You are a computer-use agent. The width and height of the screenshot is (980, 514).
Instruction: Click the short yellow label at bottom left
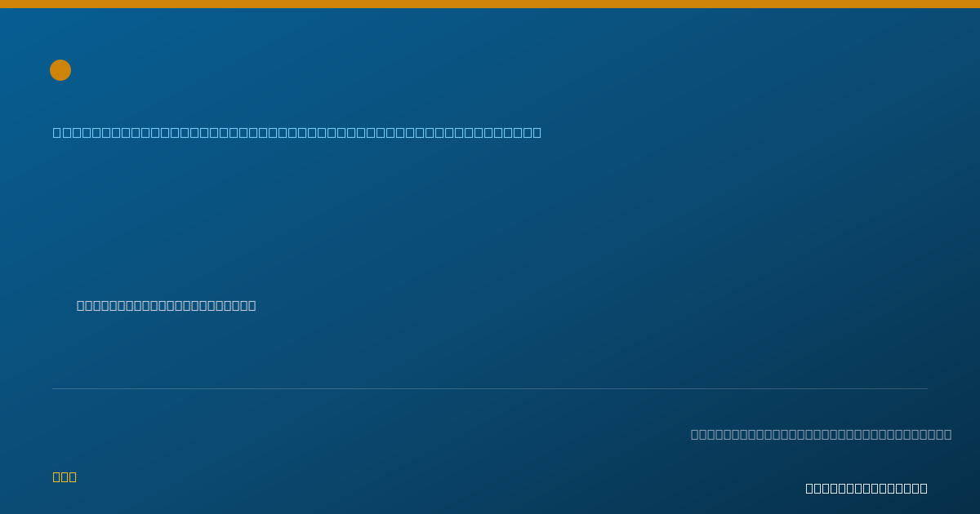(x=65, y=476)
